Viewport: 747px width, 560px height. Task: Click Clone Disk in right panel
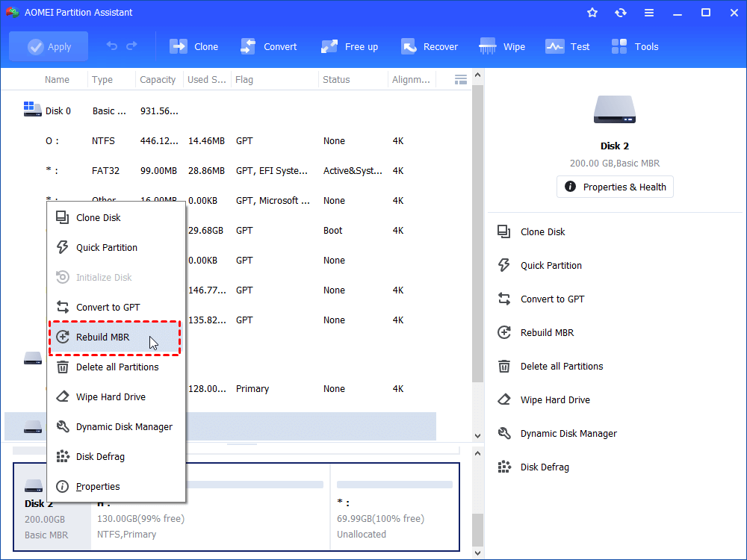(x=531, y=232)
